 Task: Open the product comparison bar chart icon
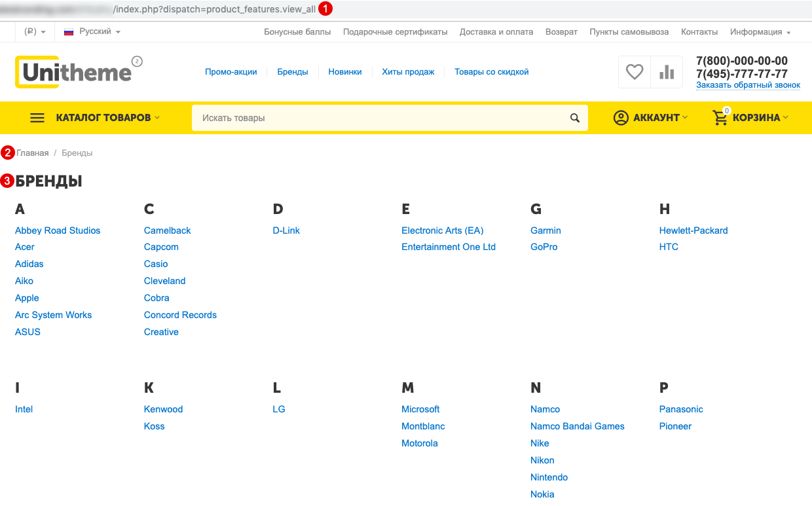[667, 72]
